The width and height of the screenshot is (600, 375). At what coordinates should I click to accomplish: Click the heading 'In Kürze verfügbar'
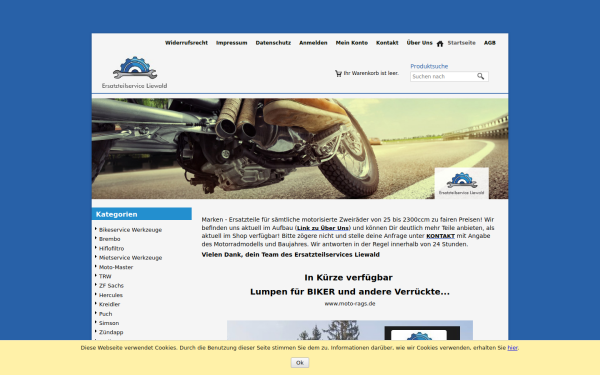(x=349, y=277)
